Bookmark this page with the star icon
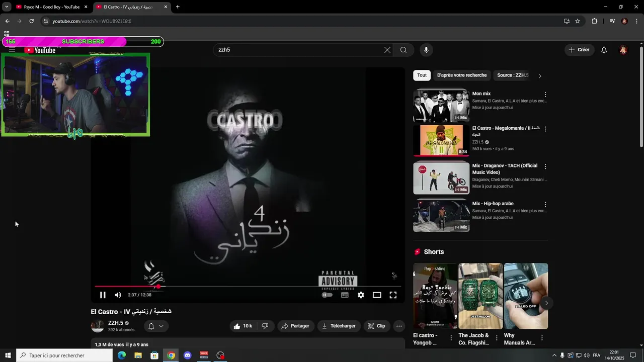The height and width of the screenshot is (362, 644). pyautogui.click(x=578, y=21)
